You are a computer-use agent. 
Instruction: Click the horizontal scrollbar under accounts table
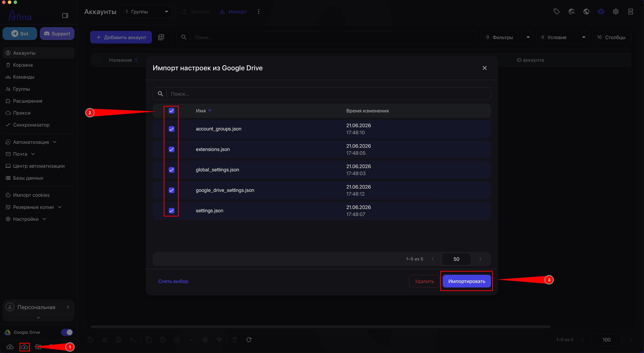click(320, 327)
